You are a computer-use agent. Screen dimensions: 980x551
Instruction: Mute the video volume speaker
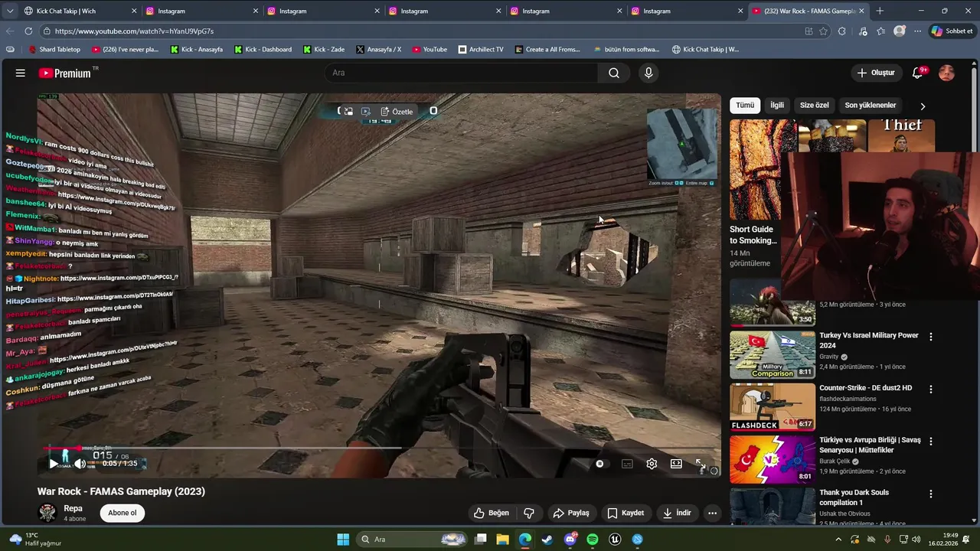(x=80, y=464)
